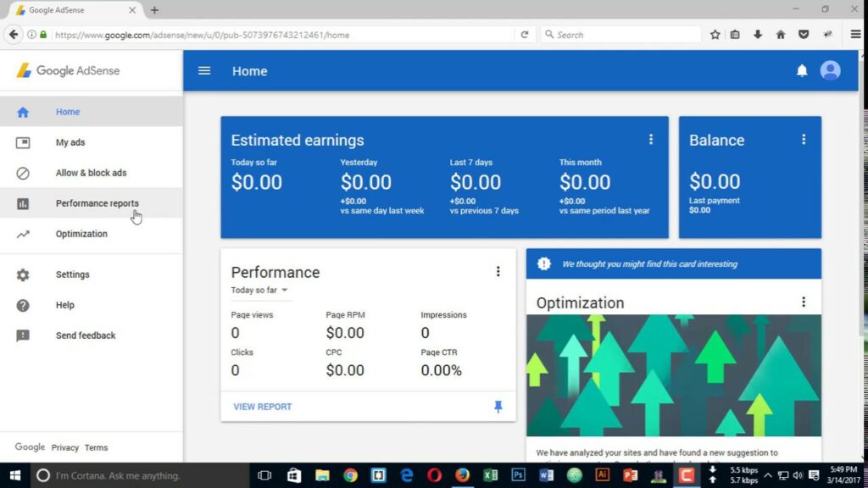
Task: Go back with Firefox back arrow
Action: point(14,35)
